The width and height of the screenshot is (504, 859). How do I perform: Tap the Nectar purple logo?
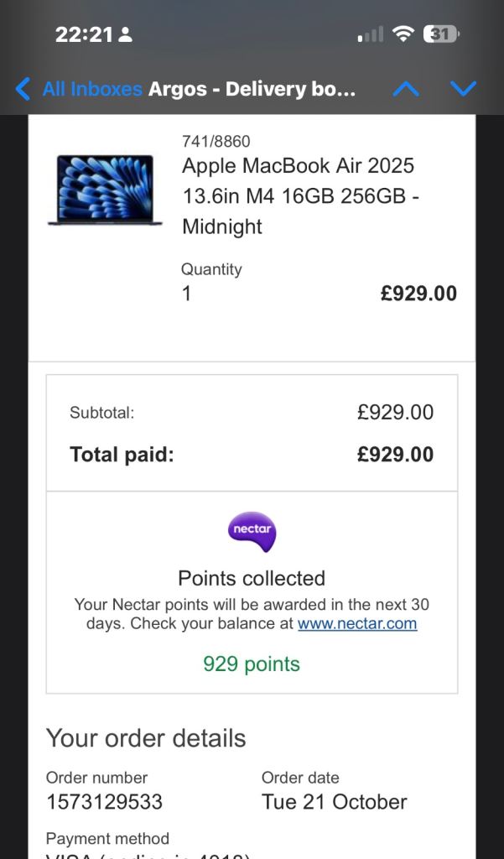coord(252,532)
